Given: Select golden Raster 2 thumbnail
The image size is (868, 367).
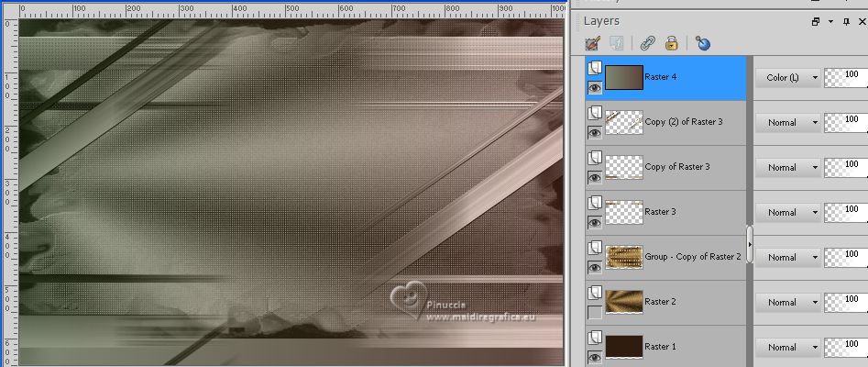Looking at the screenshot, I should pyautogui.click(x=624, y=302).
